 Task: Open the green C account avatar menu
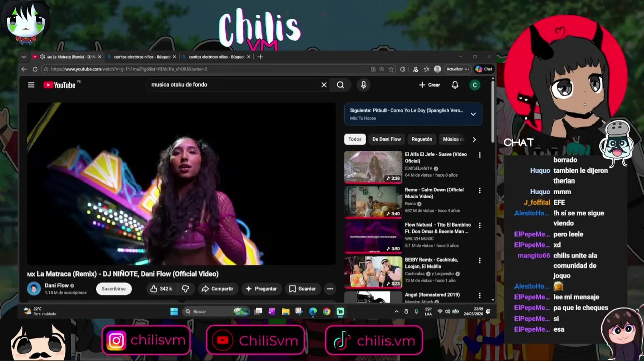(x=474, y=85)
